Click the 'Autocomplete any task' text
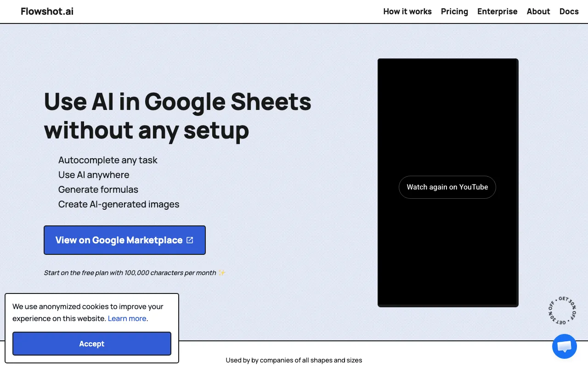 [108, 160]
